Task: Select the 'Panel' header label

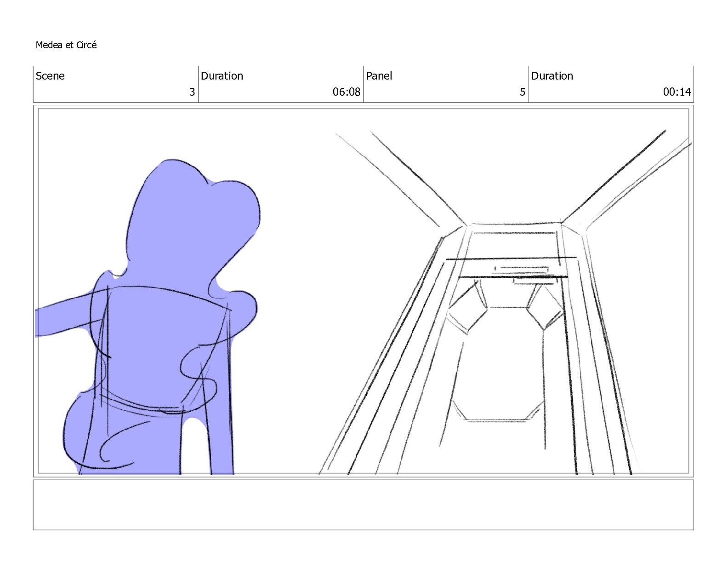Action: [x=379, y=76]
